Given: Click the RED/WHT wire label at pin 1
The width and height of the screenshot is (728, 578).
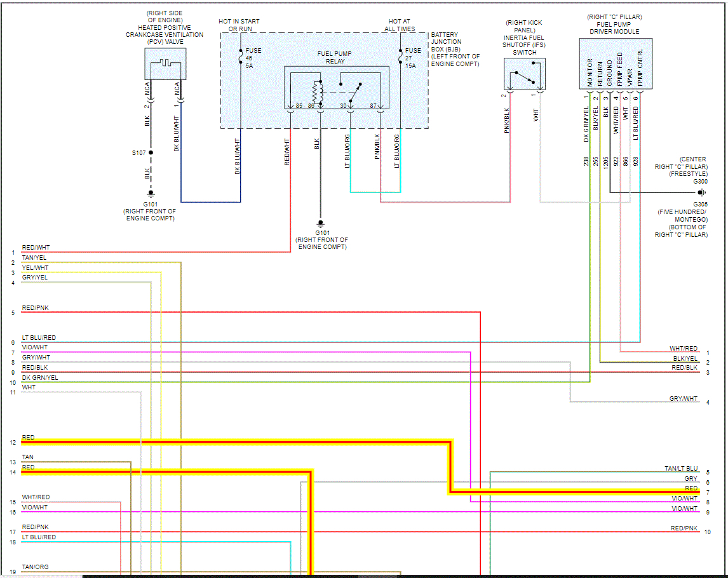Looking at the screenshot, I should (x=36, y=248).
